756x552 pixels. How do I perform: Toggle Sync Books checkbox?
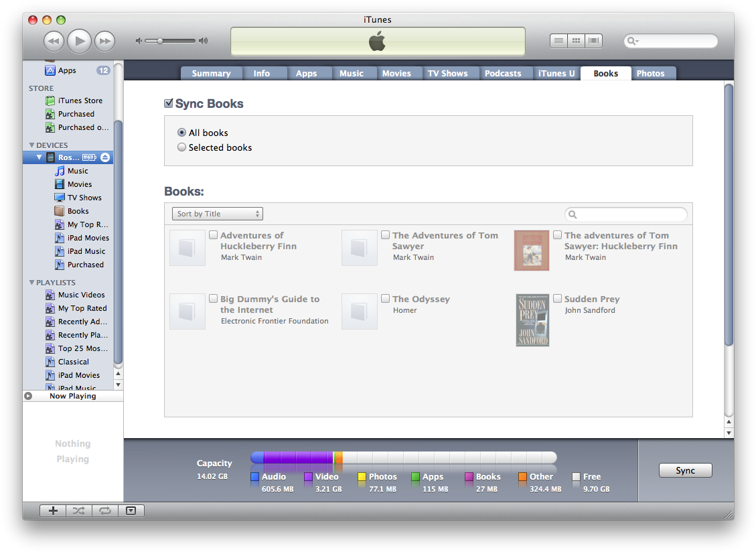[x=169, y=103]
